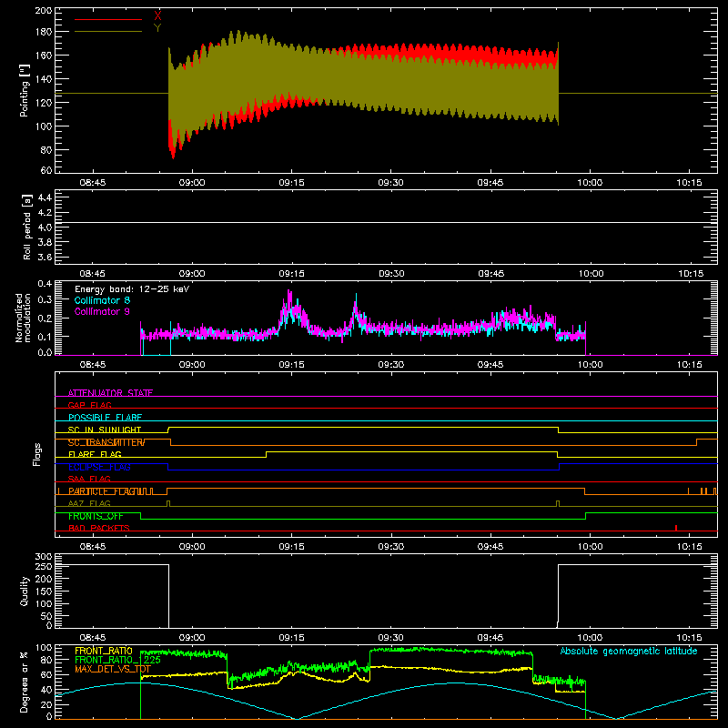Viewport: 728px width, 728px height.
Task: Click the FLARE_FLAG label
Action: coord(95,454)
